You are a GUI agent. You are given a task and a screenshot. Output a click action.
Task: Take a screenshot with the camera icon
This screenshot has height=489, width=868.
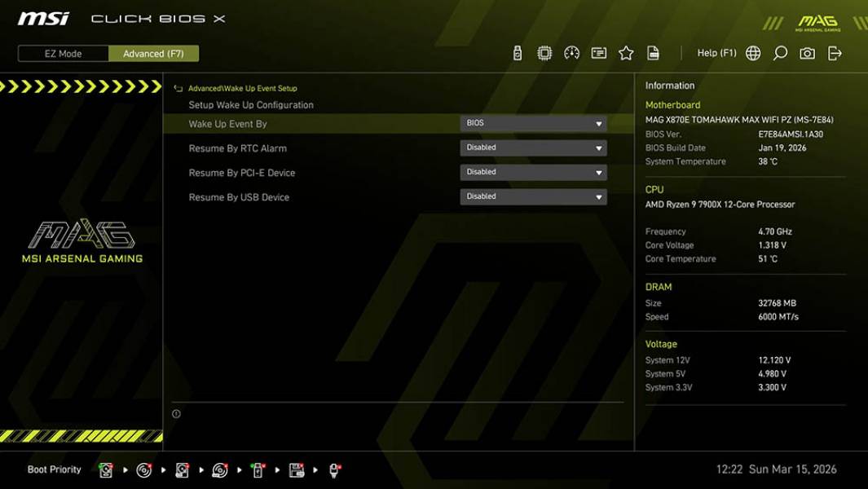pos(806,52)
